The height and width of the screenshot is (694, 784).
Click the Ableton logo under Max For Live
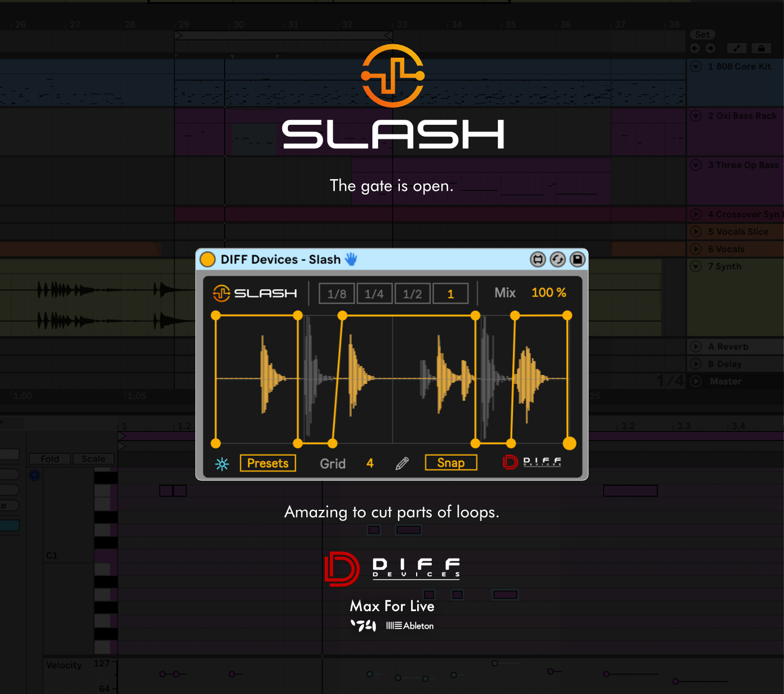[410, 626]
